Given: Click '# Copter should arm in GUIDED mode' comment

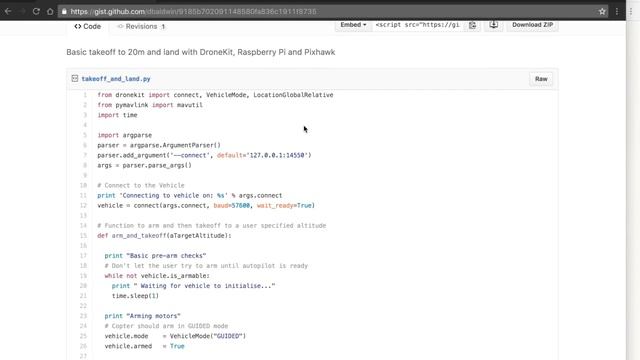Looking at the screenshot, I should pos(166,326).
